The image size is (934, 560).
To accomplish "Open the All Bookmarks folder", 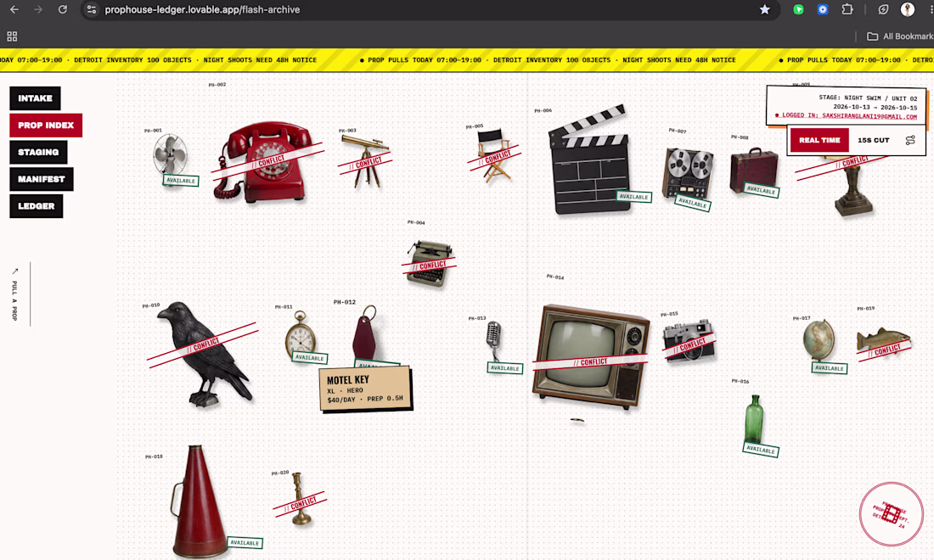I will pos(900,36).
